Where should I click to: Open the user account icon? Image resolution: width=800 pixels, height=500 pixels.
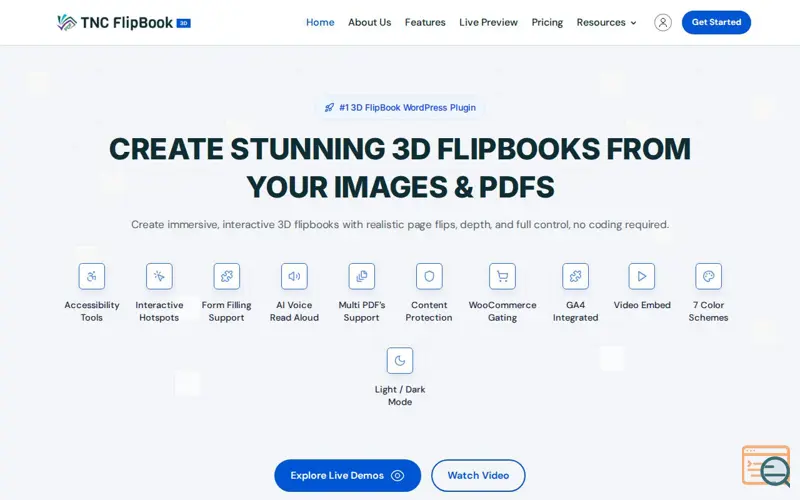[x=663, y=22]
